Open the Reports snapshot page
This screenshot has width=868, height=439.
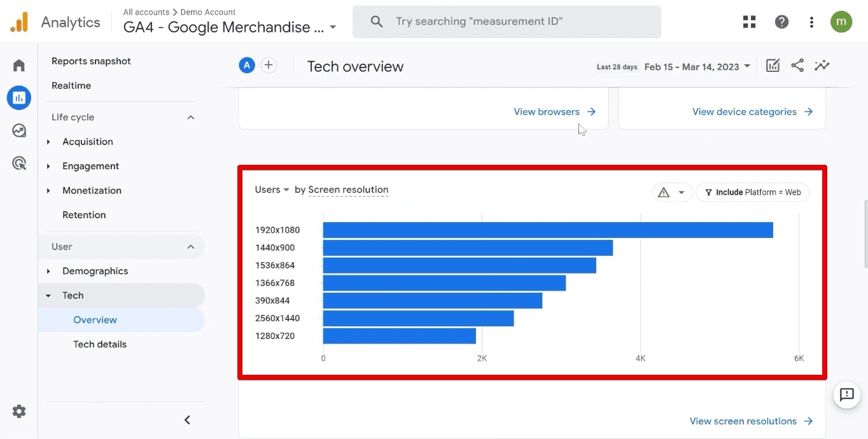(91, 60)
